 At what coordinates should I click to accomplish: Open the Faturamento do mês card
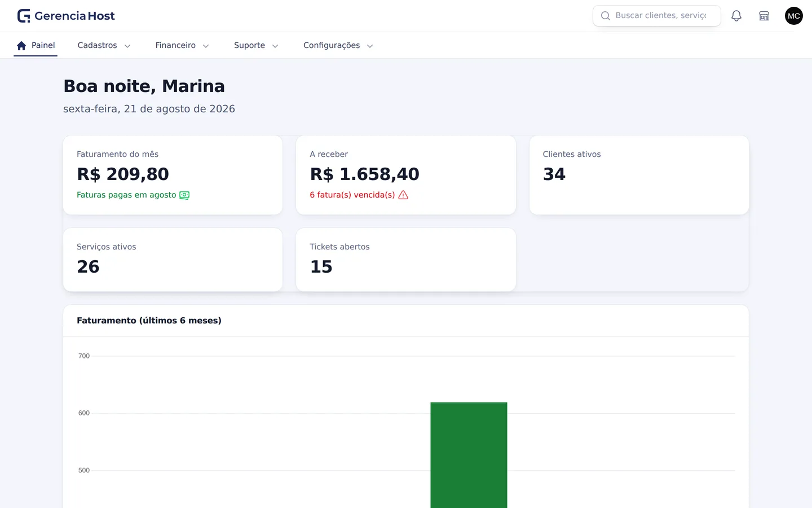point(173,175)
